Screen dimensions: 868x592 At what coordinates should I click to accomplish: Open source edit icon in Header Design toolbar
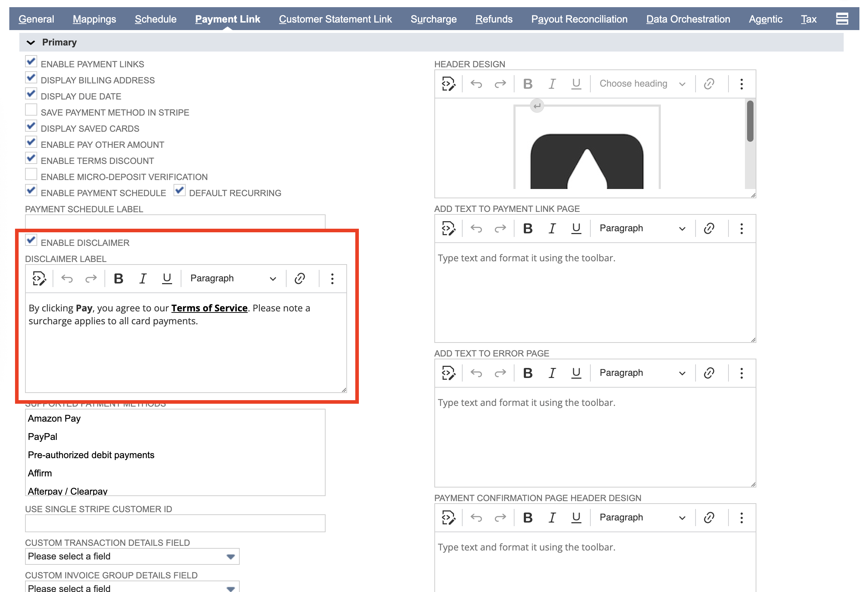449,84
